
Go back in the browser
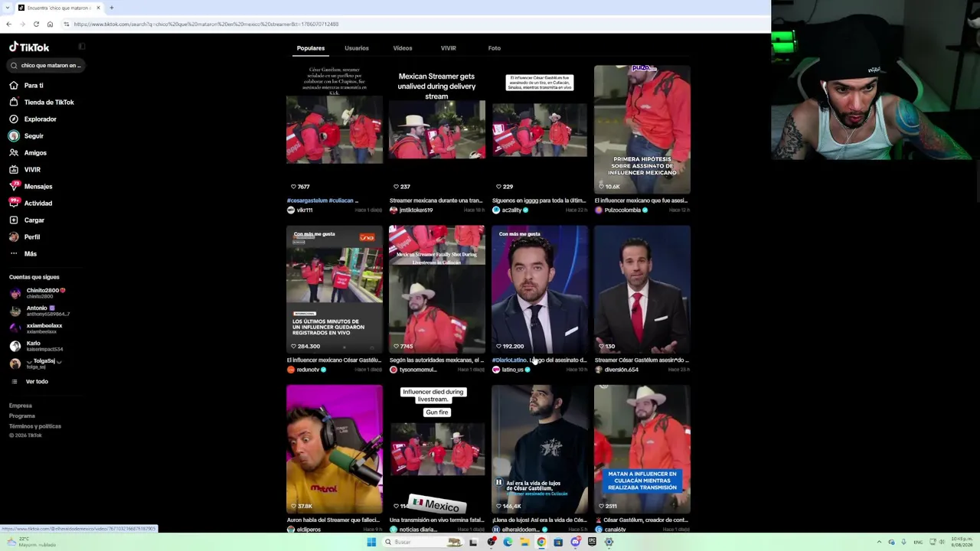[x=8, y=24]
